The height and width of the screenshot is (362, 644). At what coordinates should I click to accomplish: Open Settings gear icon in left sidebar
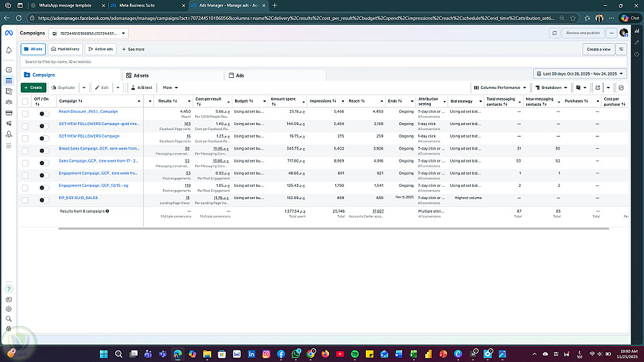pyautogui.click(x=8, y=309)
